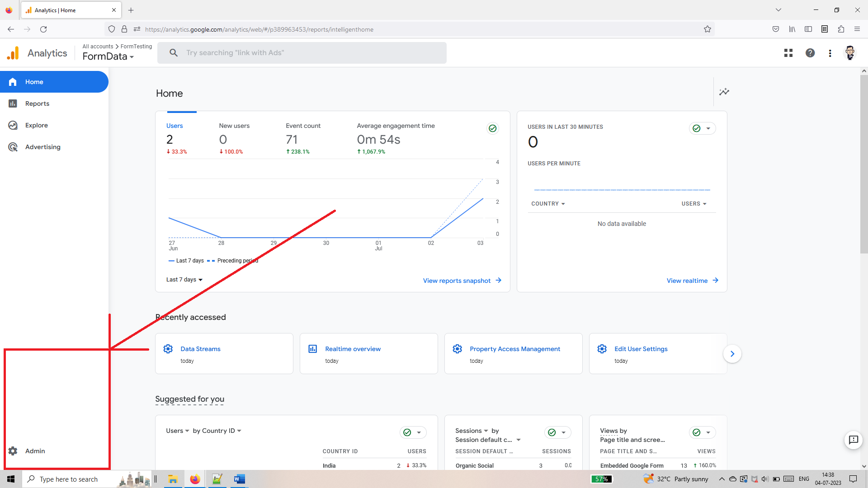Open the Help question mark icon
Image resolution: width=868 pixels, height=488 pixels.
tap(810, 53)
